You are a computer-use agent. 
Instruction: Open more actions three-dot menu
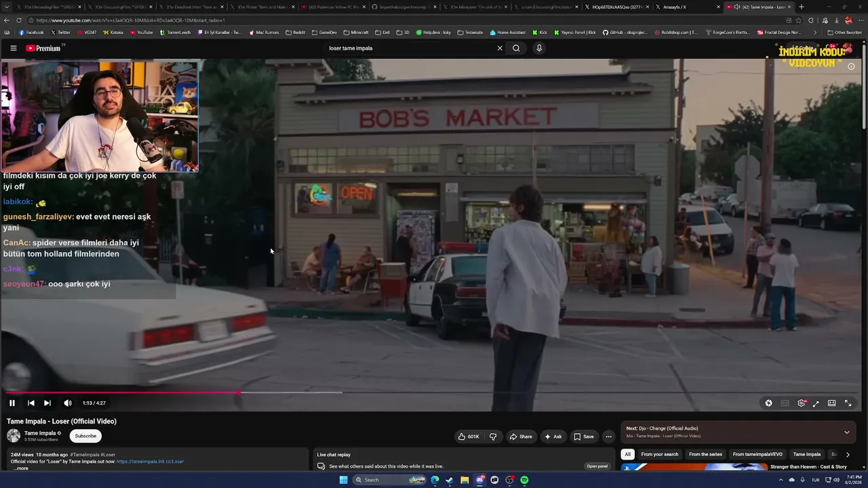pyautogui.click(x=608, y=436)
